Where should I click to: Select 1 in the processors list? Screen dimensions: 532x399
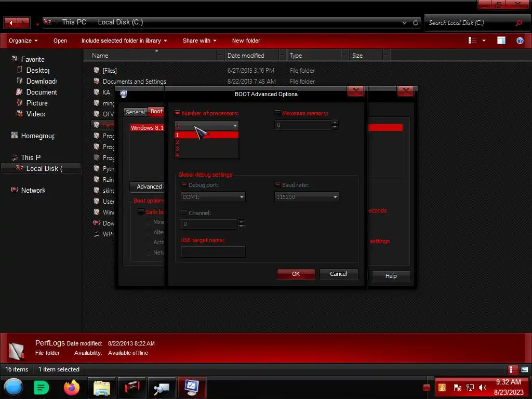point(206,135)
